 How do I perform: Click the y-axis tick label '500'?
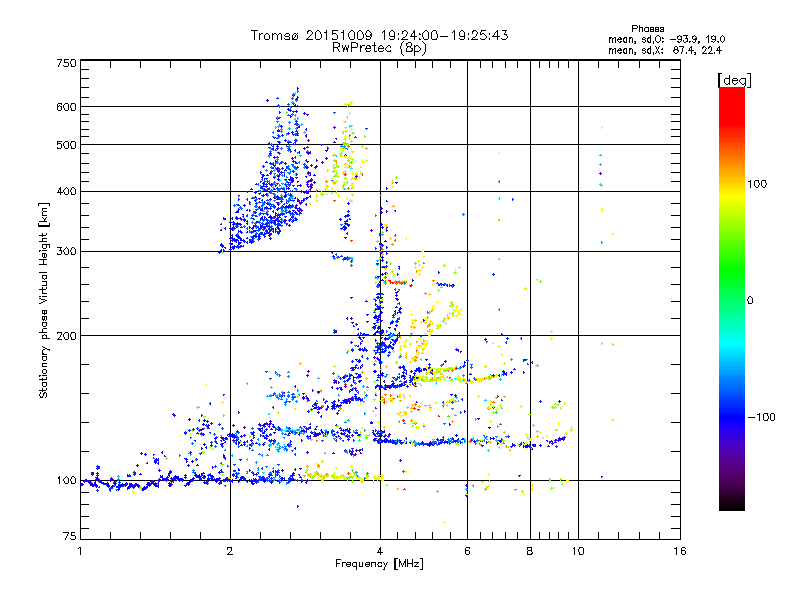click(66, 145)
